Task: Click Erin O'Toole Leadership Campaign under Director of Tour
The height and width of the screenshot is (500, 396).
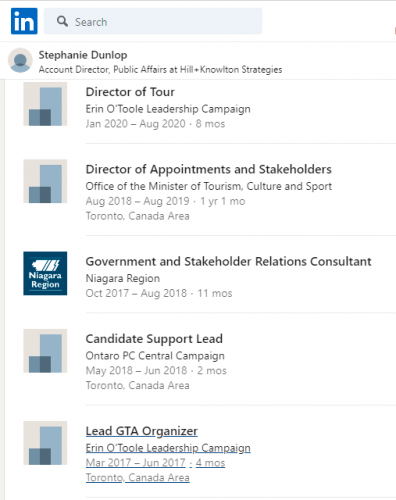Action: tap(168, 109)
